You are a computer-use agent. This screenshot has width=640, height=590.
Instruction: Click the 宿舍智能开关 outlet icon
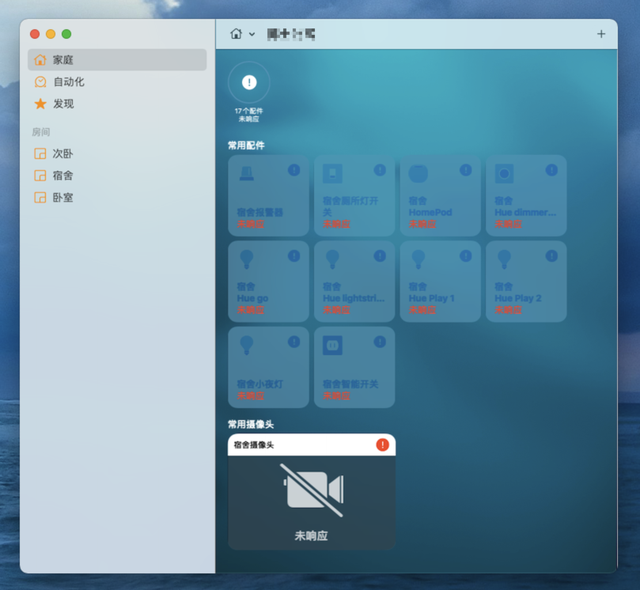click(x=332, y=346)
